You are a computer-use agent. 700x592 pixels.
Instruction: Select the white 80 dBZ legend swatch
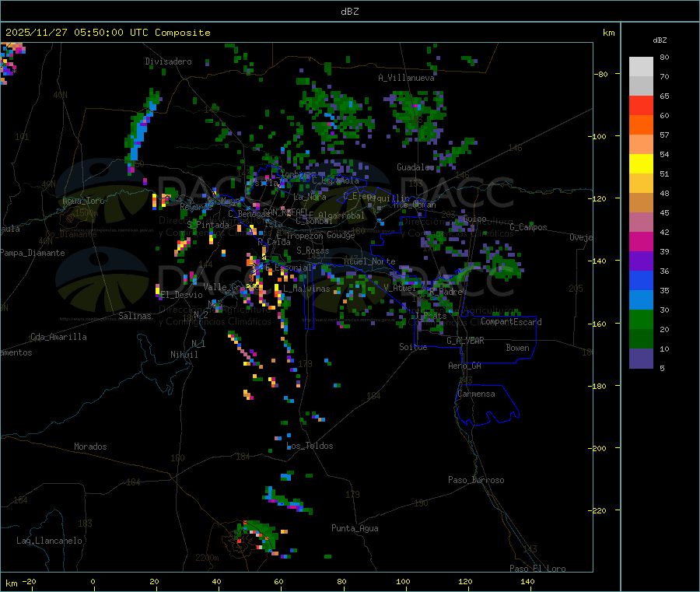641,67
